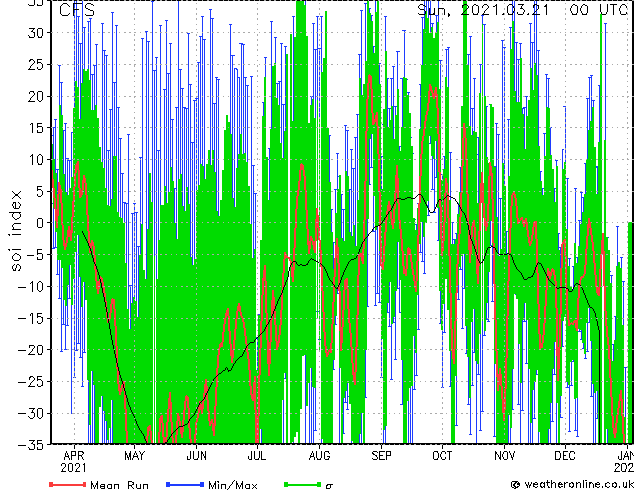Click the AUG x-axis label

(319, 456)
